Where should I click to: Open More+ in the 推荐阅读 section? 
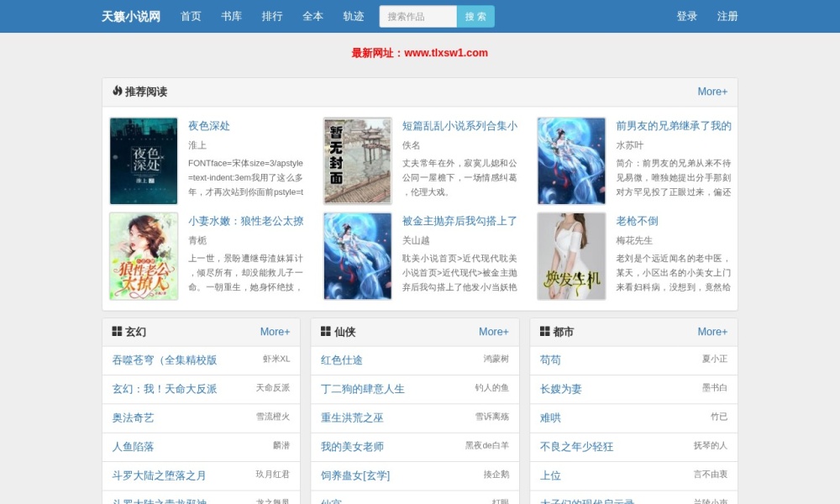[x=712, y=92]
